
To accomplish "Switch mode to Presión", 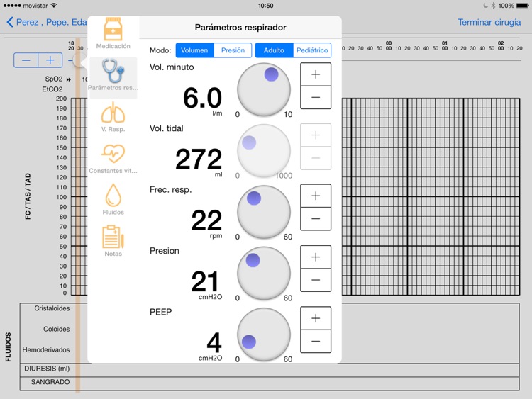I will point(233,50).
